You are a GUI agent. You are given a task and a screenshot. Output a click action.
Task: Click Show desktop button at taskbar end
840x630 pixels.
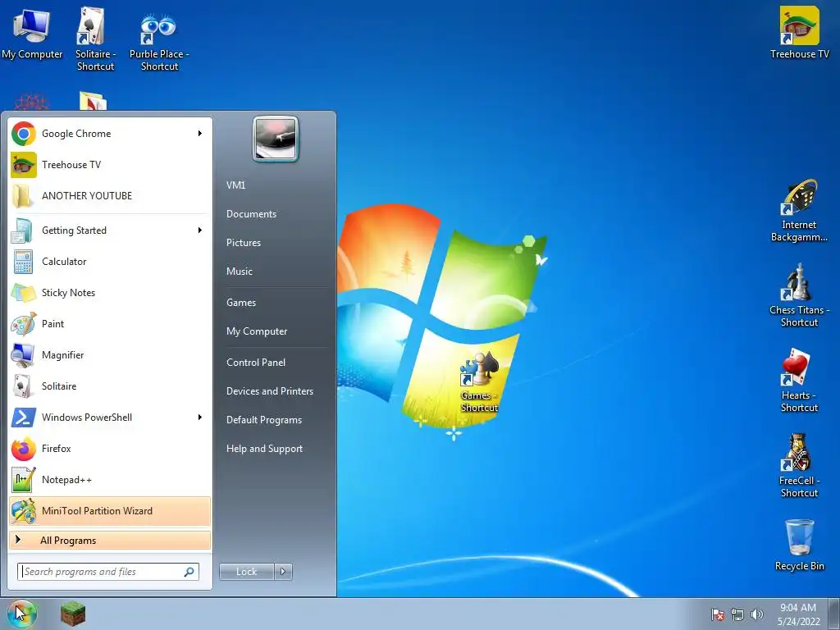click(834, 614)
